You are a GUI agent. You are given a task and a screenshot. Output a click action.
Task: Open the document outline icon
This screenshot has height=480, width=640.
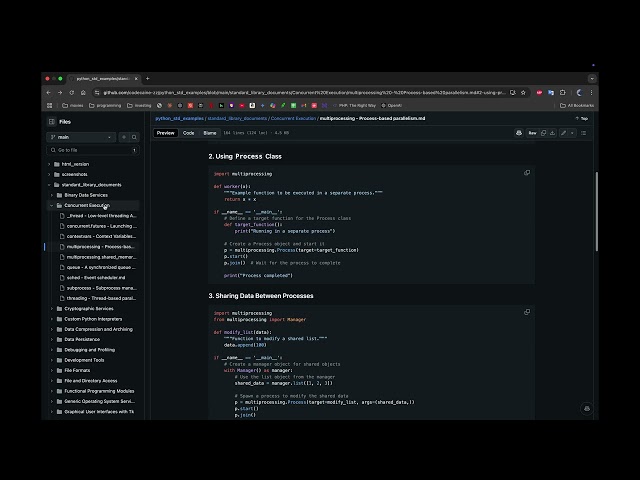click(583, 133)
